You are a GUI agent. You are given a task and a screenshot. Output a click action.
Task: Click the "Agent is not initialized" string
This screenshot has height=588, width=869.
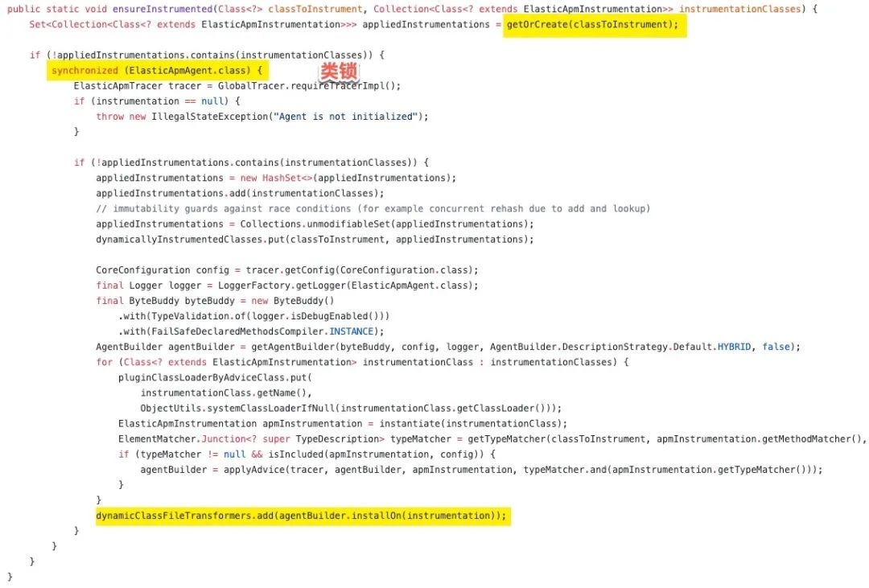pos(346,117)
